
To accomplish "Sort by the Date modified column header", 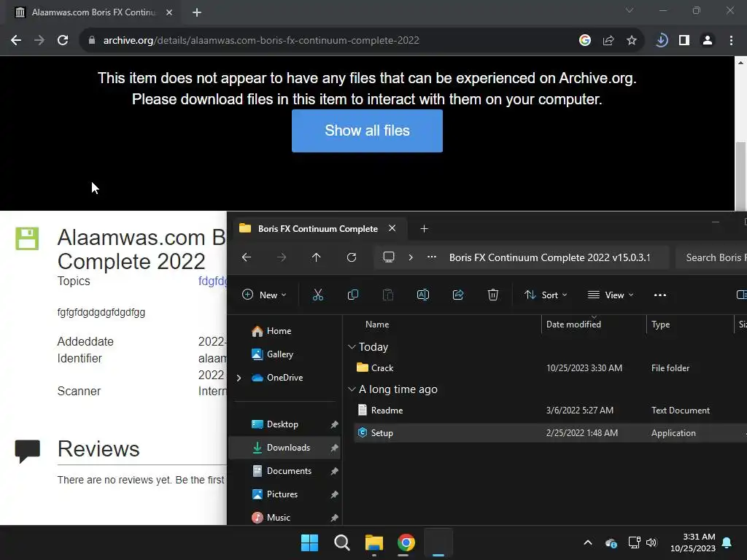I will pos(573,324).
